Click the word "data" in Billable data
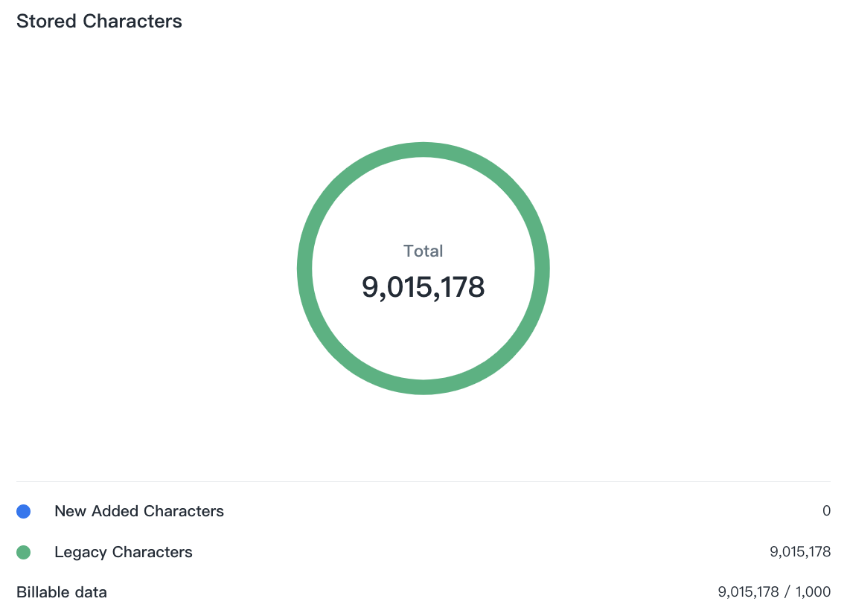 click(x=91, y=593)
